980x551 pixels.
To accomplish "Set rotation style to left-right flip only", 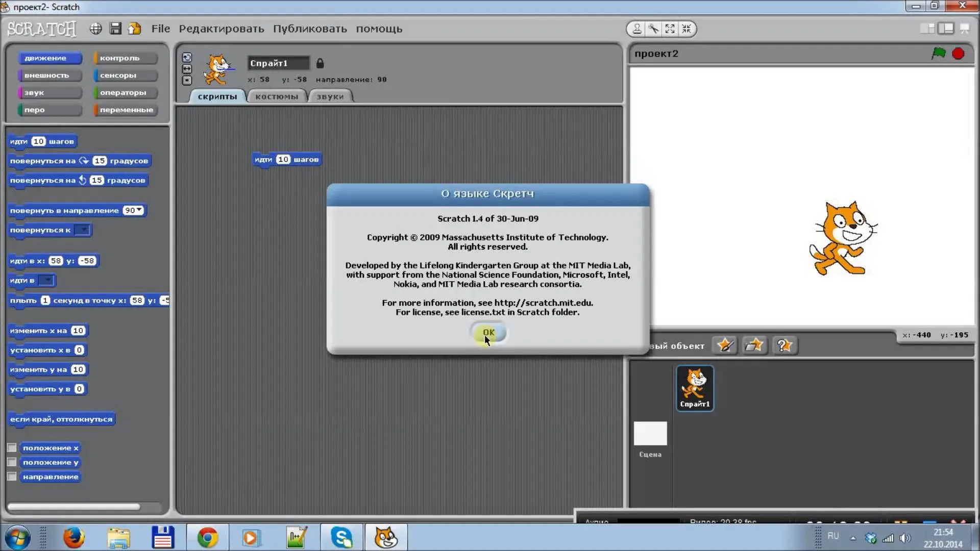I will click(x=187, y=69).
